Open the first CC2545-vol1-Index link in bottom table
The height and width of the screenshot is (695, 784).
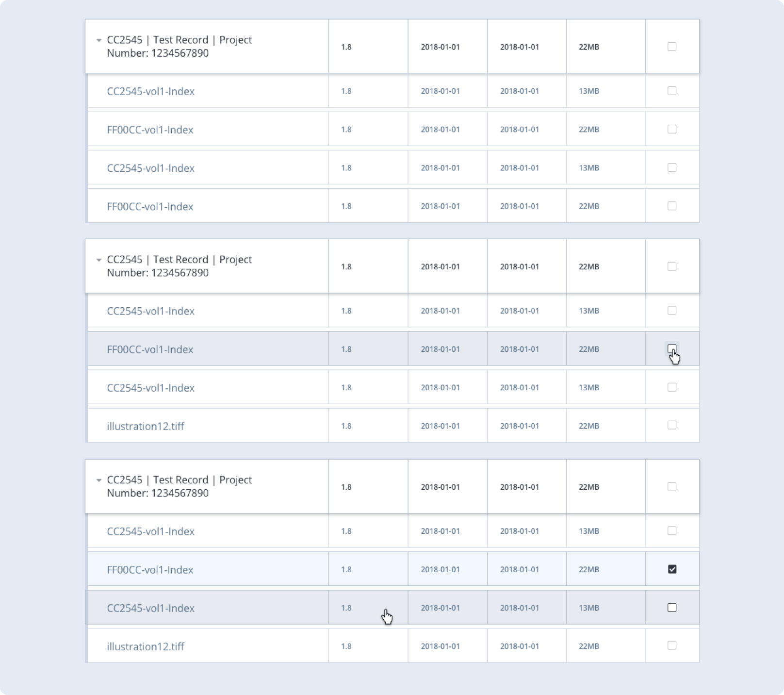(150, 531)
